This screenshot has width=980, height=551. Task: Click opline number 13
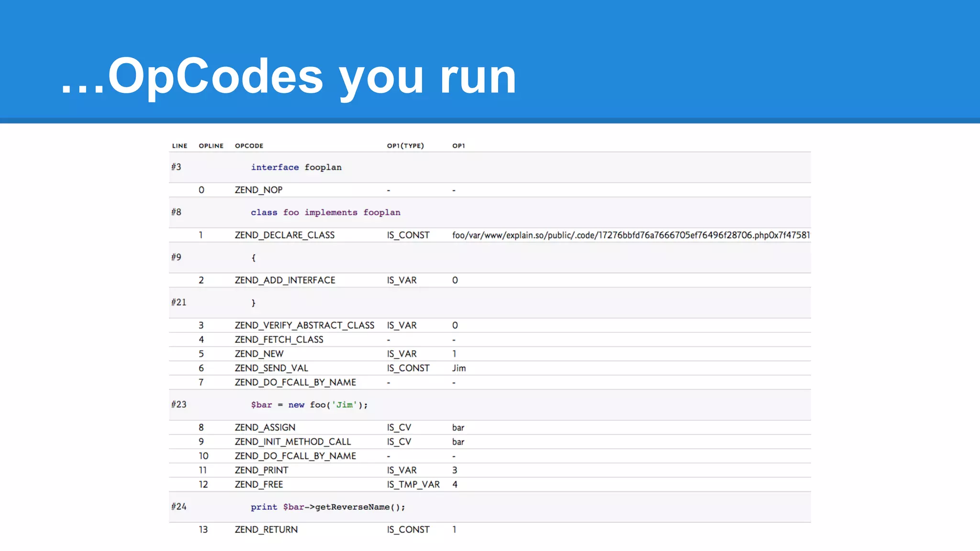tap(203, 530)
